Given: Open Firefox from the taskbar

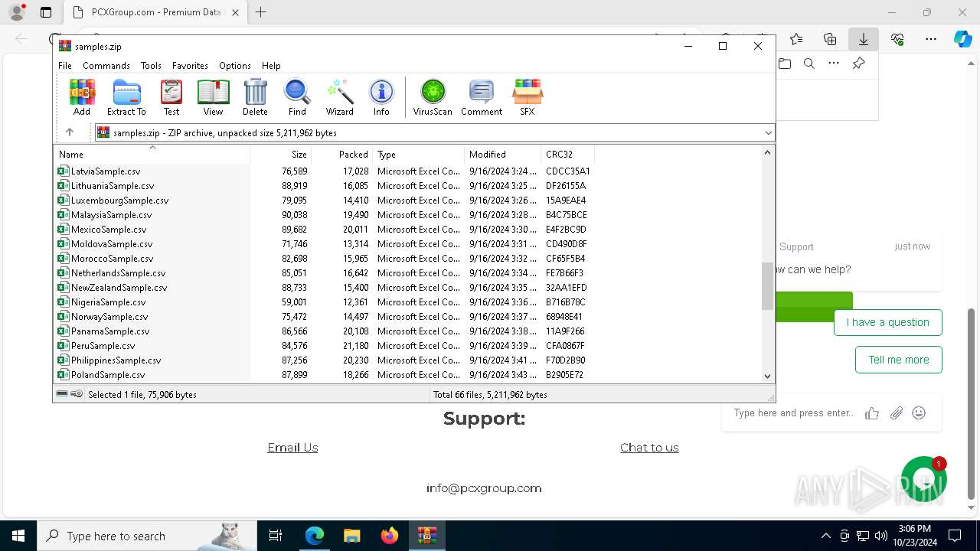Looking at the screenshot, I should tap(389, 536).
